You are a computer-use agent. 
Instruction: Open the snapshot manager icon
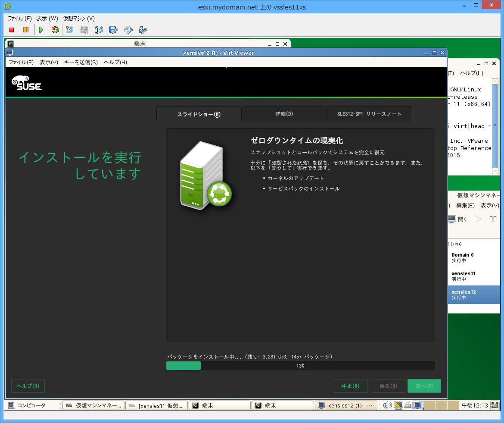coord(99,30)
